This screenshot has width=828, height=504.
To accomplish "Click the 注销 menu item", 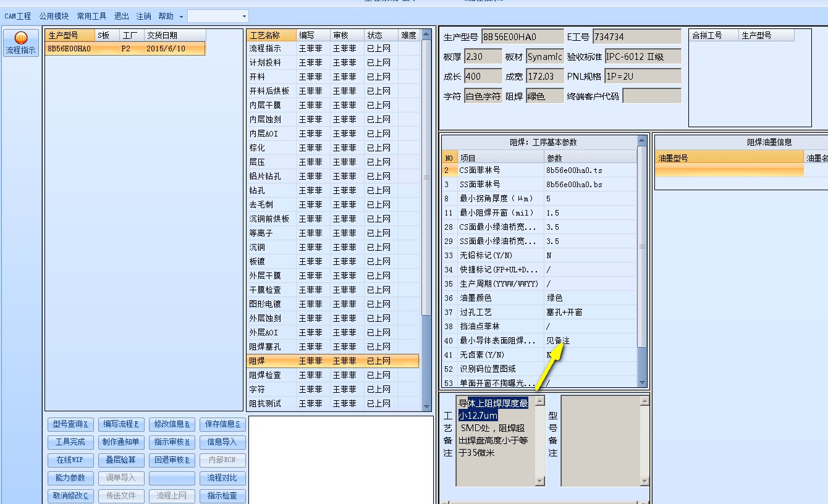I will point(143,16).
